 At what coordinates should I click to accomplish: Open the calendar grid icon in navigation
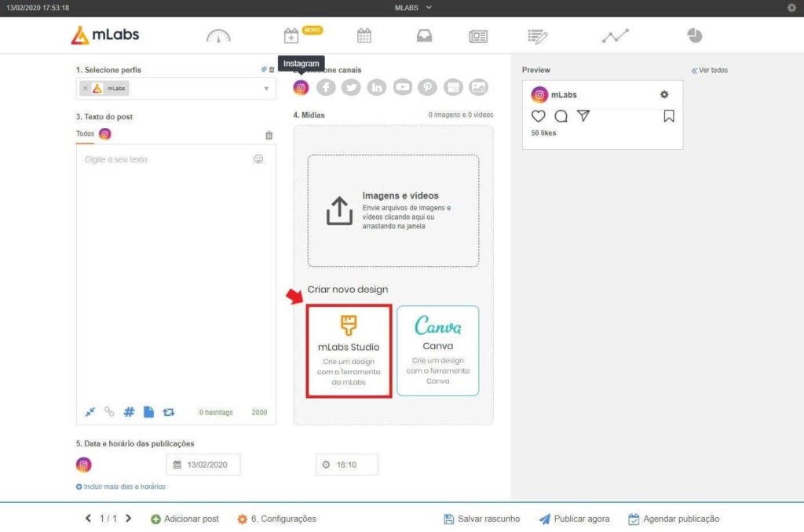coord(364,36)
